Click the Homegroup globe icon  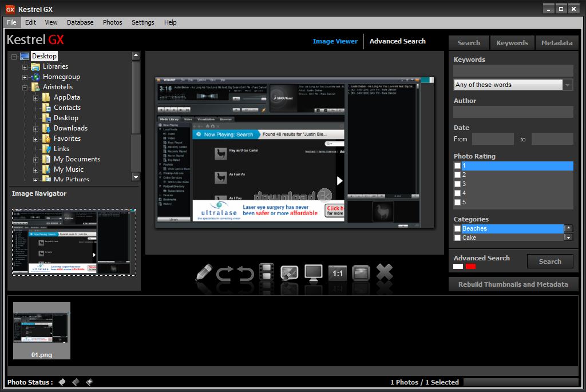pos(35,77)
